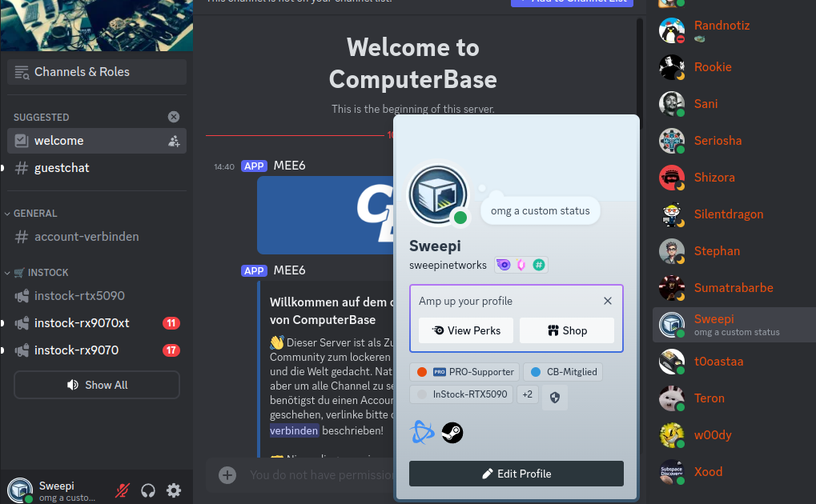
Task: Click the chat area scrollbar
Action: tap(640, 73)
